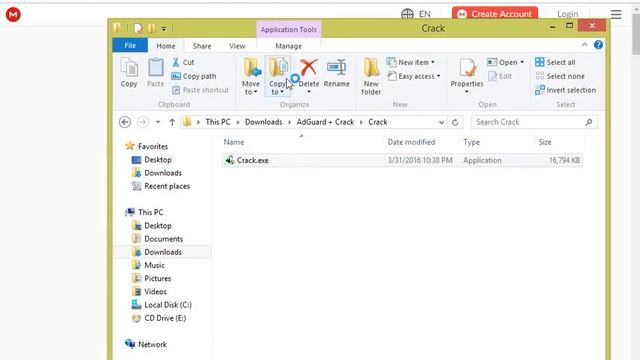Click the Login button on webpage
This screenshot has height=360, width=640.
click(x=568, y=14)
